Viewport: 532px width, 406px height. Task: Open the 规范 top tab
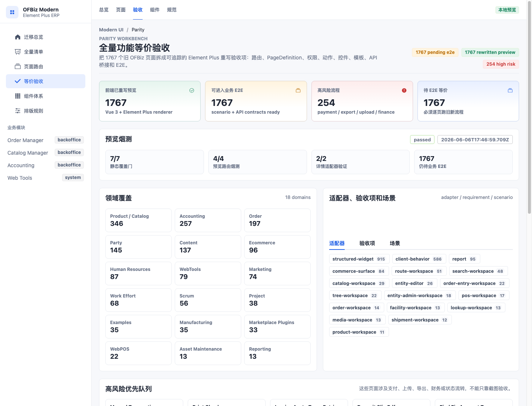click(172, 10)
